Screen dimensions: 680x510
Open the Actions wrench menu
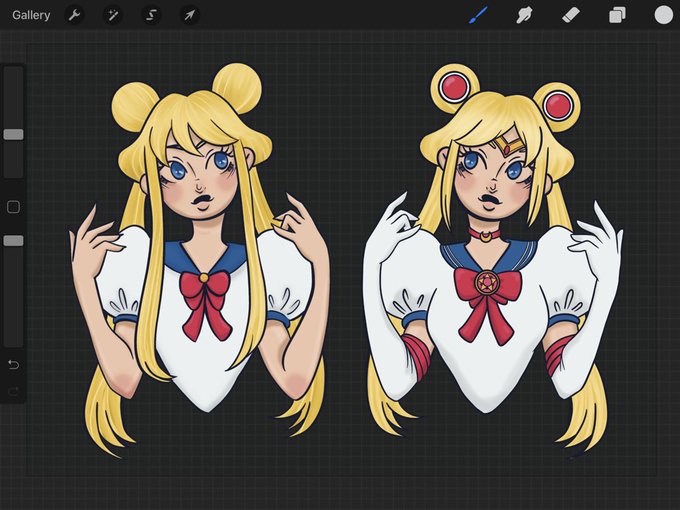[x=74, y=16]
